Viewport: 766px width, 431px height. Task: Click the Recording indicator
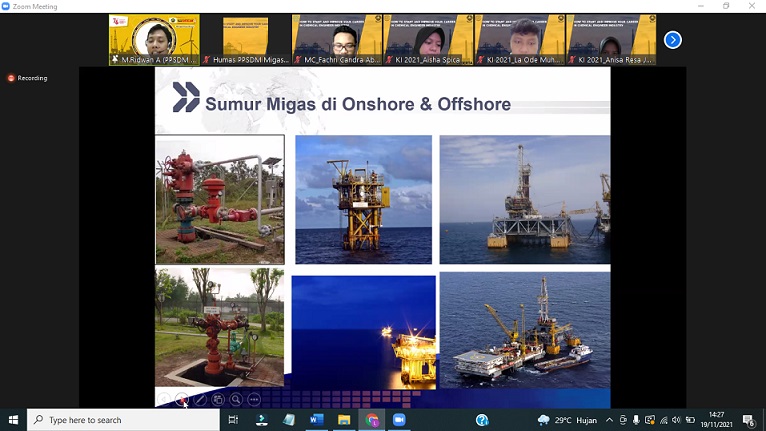click(28, 78)
